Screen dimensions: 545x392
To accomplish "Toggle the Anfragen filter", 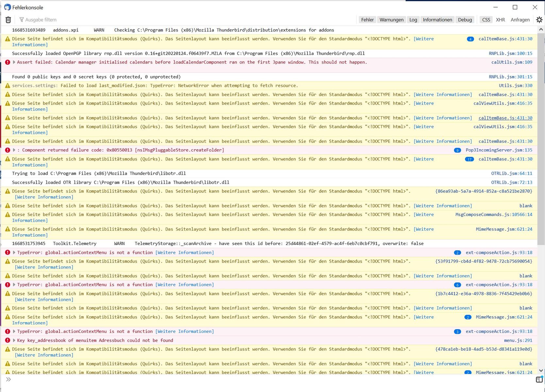I will [x=520, y=20].
